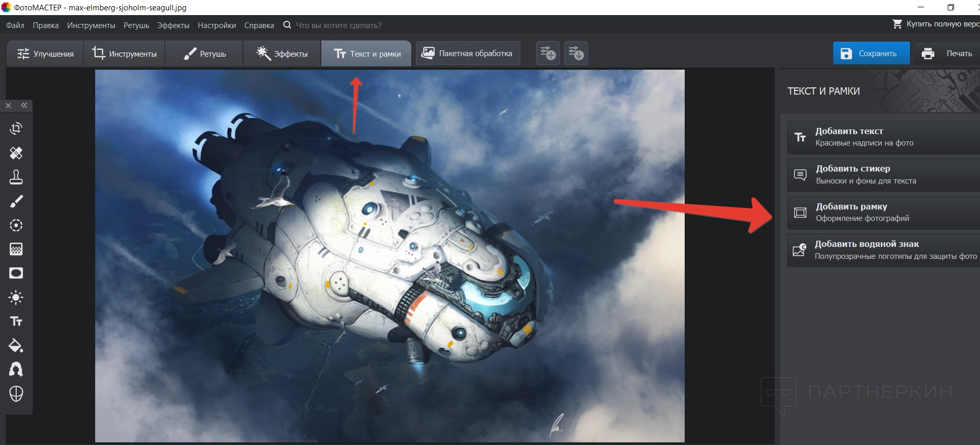The height and width of the screenshot is (445, 980).
Task: Click the add preset icon with plus sign
Action: click(x=548, y=53)
